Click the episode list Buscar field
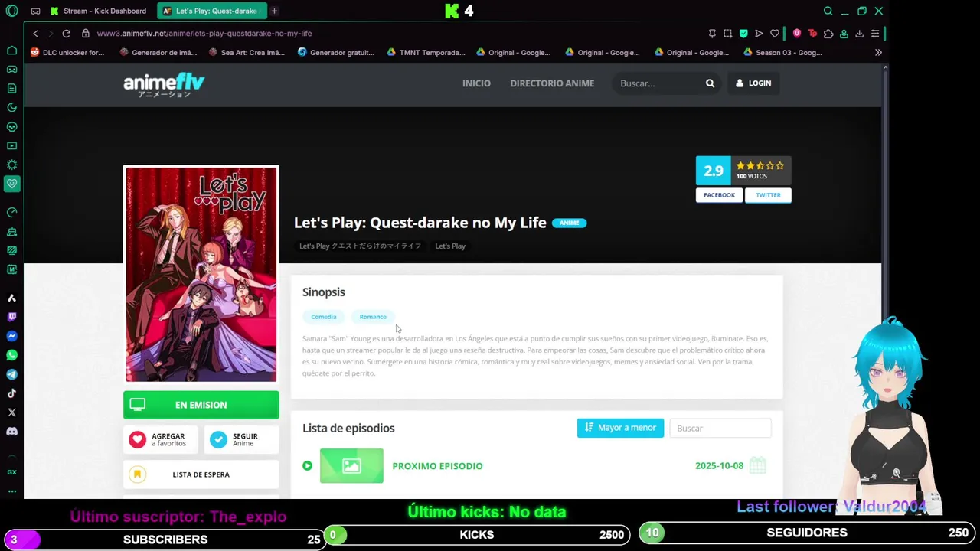Viewport: 980px width, 551px height. click(x=720, y=429)
